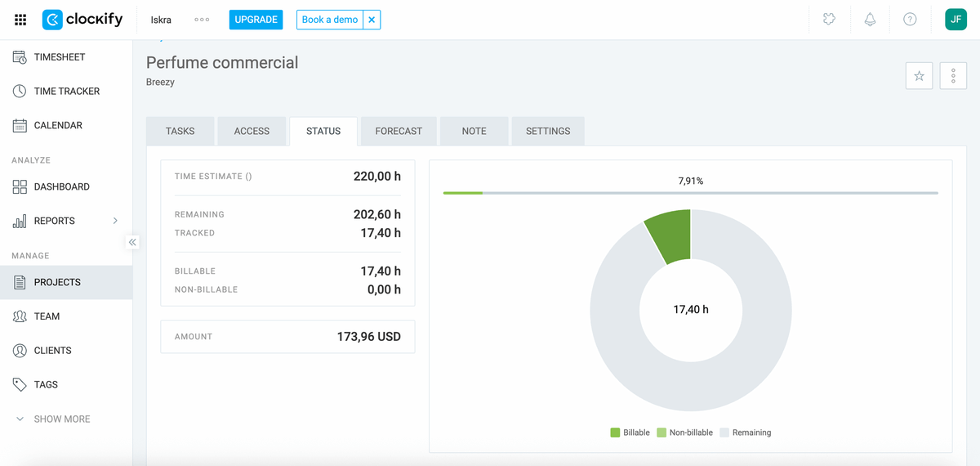Viewport: 980px width, 466px height.
Task: Toggle Non-billable series in chart legend
Action: [684, 432]
